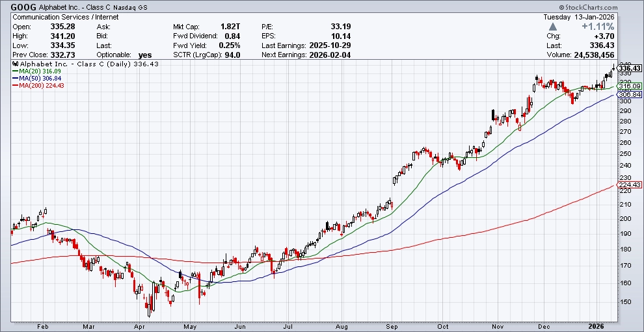Click the P/E value 33.19

tap(340, 27)
